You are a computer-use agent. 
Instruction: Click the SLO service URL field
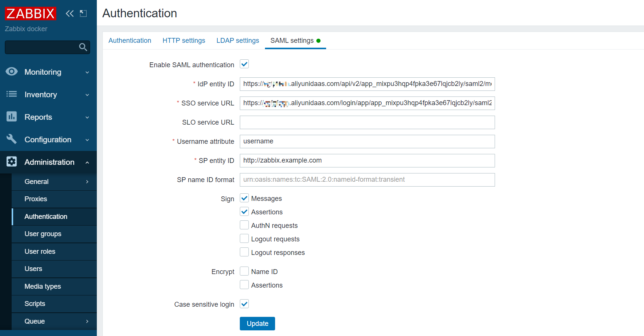pos(367,122)
